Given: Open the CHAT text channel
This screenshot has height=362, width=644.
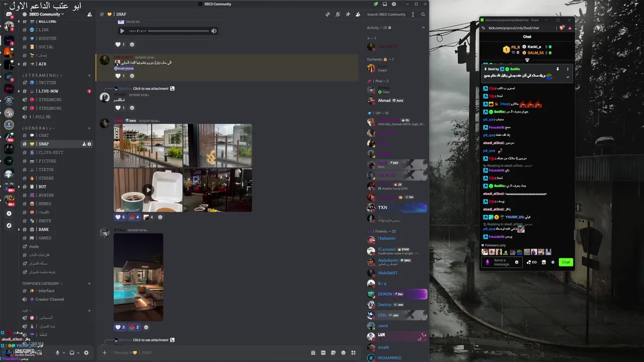Looking at the screenshot, I should [x=56, y=135].
